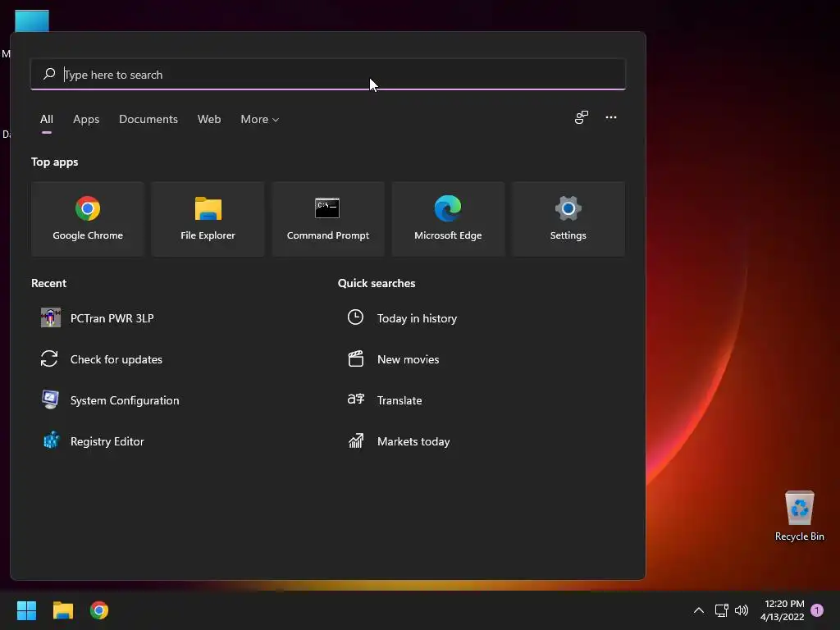Screen dimensions: 840x630
Task: Switch to the Apps tab
Action: [86, 119]
